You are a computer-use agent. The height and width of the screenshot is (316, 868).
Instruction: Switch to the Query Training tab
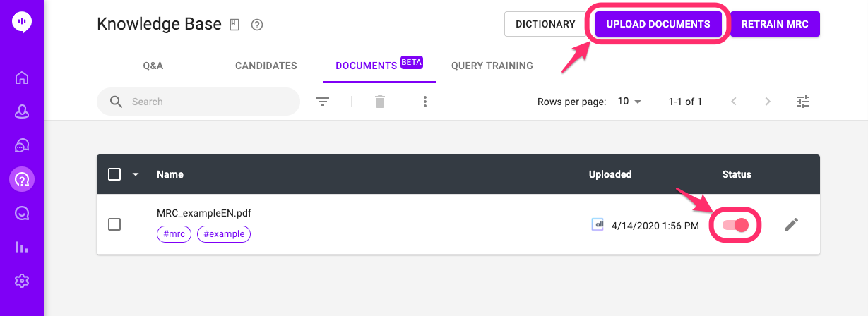click(492, 66)
